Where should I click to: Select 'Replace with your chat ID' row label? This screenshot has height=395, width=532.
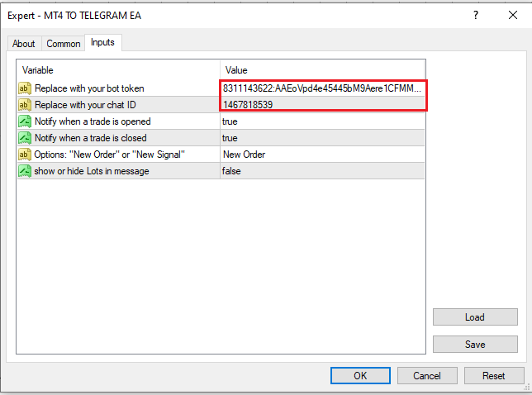86,105
